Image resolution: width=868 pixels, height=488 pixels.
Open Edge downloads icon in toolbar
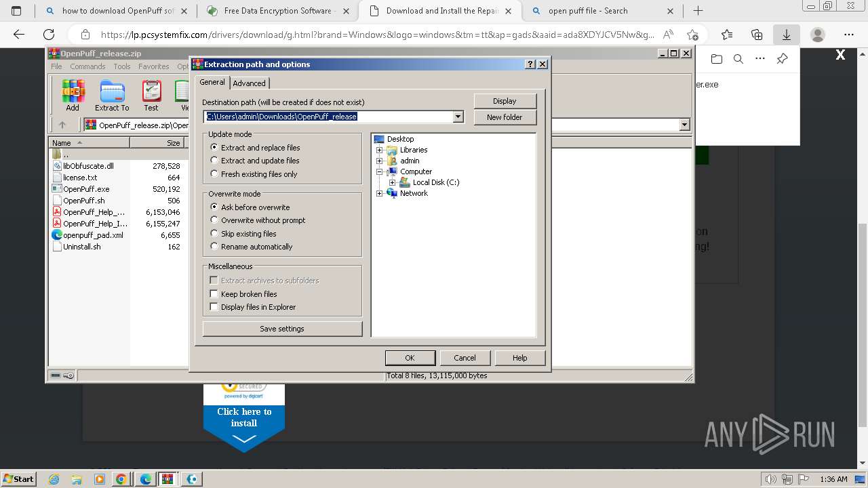pyautogui.click(x=787, y=35)
